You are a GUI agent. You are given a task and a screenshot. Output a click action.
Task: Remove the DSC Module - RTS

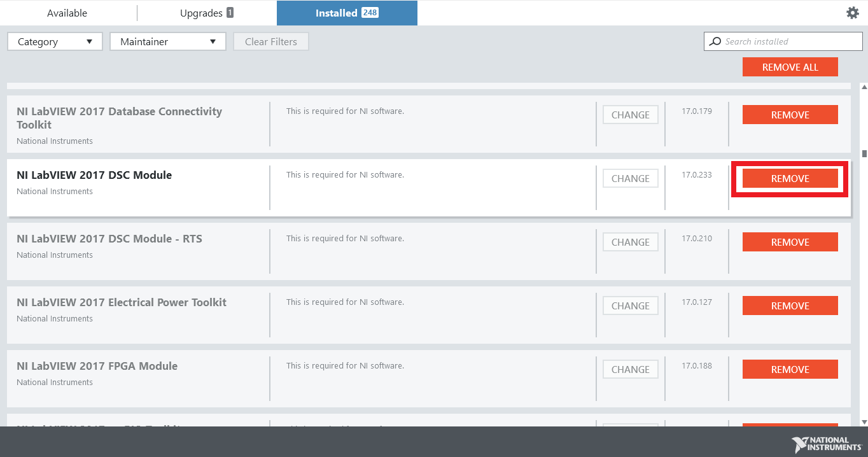click(790, 242)
